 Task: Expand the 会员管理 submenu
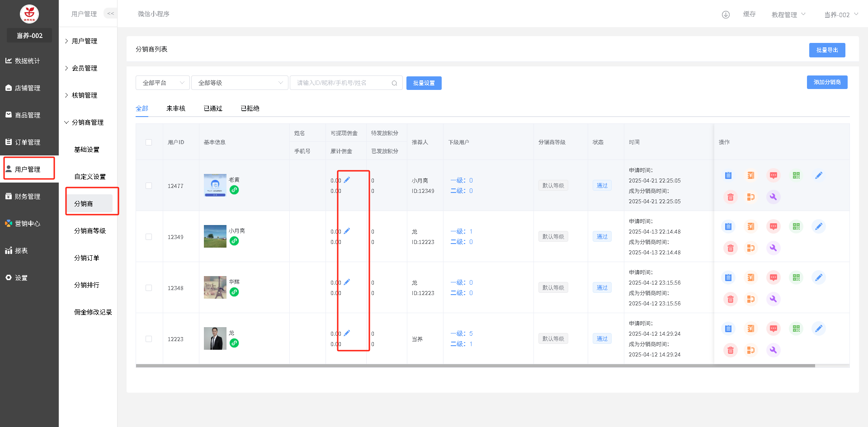(x=85, y=68)
